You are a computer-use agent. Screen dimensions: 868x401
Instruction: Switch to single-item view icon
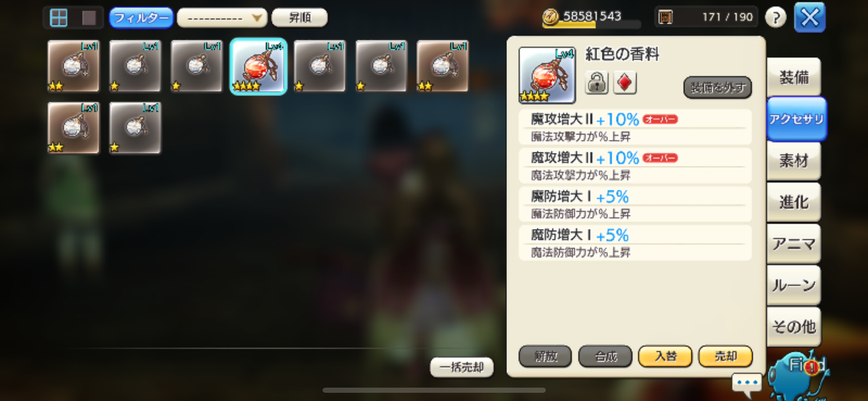click(89, 17)
